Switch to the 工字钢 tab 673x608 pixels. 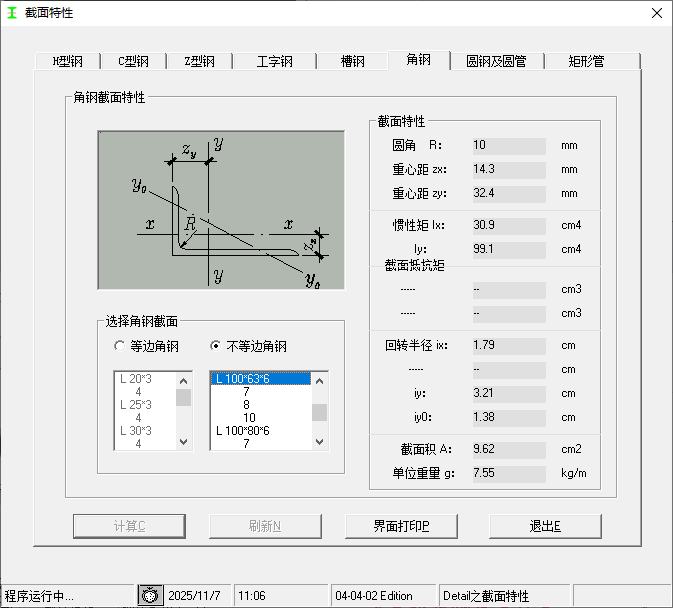(274, 61)
